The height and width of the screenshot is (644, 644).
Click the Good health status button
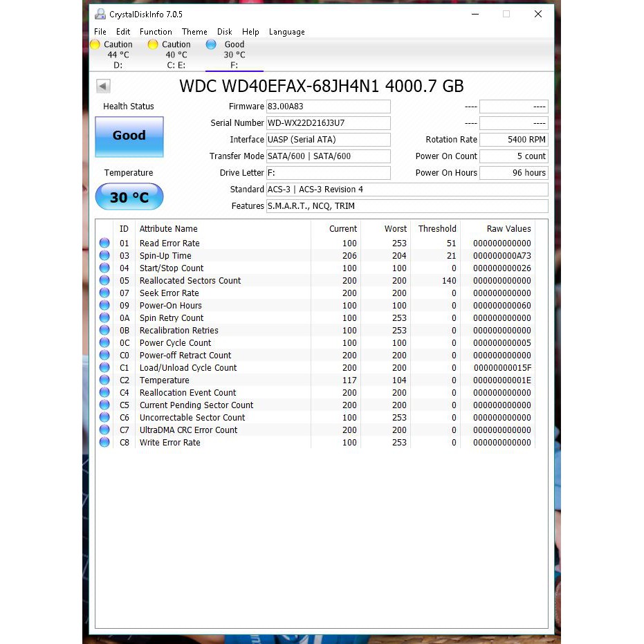coord(129,137)
